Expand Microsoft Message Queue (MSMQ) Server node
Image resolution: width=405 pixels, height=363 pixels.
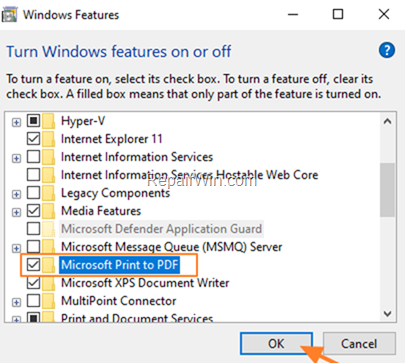pyautogui.click(x=16, y=248)
